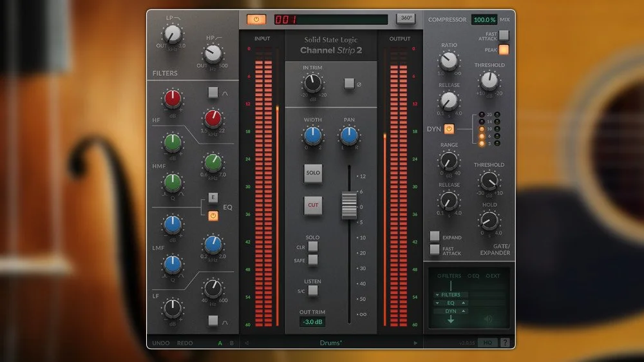
Task: Toggle the HF bell shape switch
Action: coord(213,92)
